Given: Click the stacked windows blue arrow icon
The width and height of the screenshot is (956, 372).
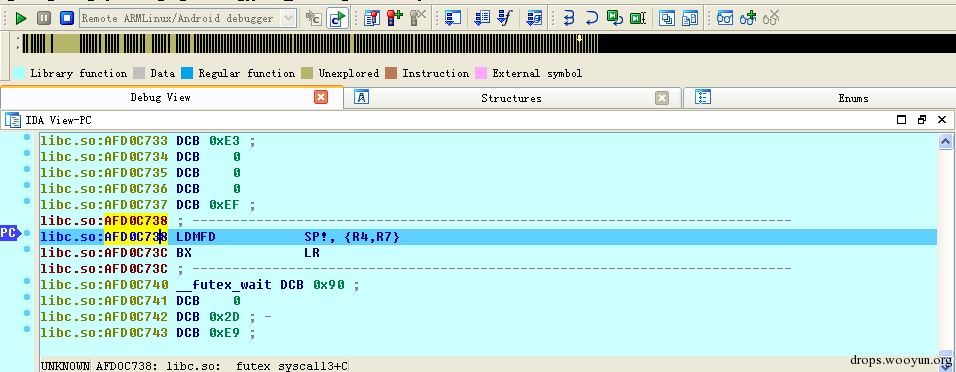Looking at the screenshot, I should [x=535, y=18].
